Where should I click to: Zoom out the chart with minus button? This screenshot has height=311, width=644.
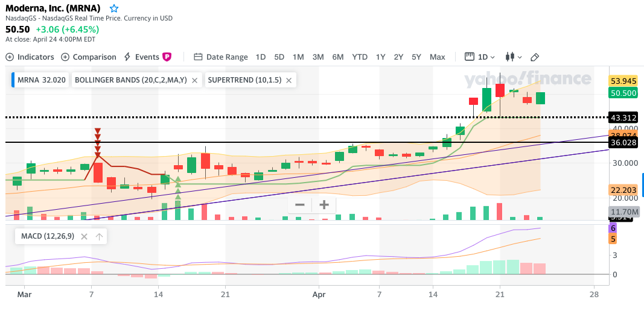299,205
